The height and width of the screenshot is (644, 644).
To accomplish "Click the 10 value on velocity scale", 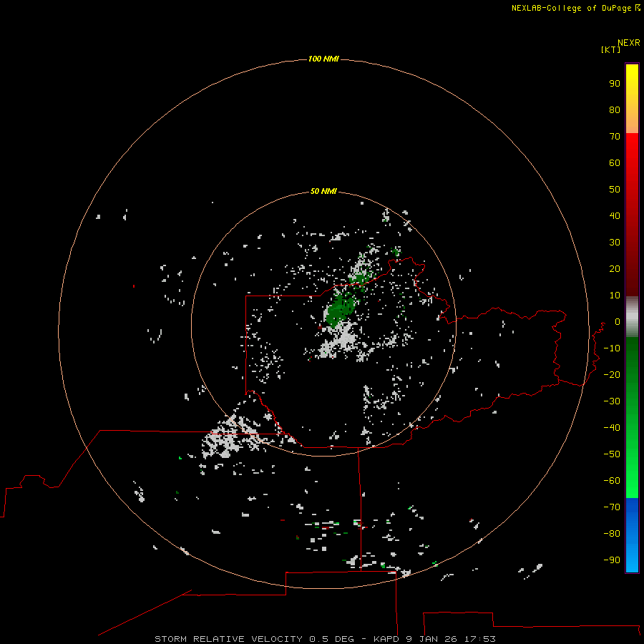I will coord(615,296).
